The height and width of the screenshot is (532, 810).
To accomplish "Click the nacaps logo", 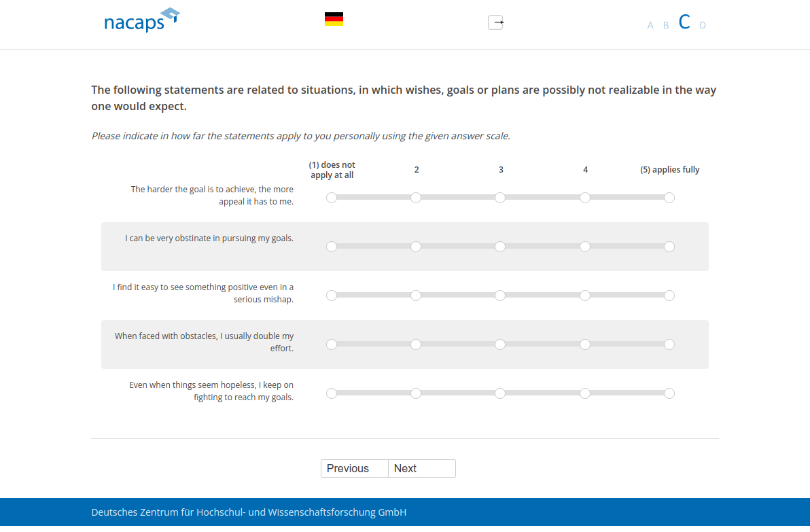I will tap(141, 20).
